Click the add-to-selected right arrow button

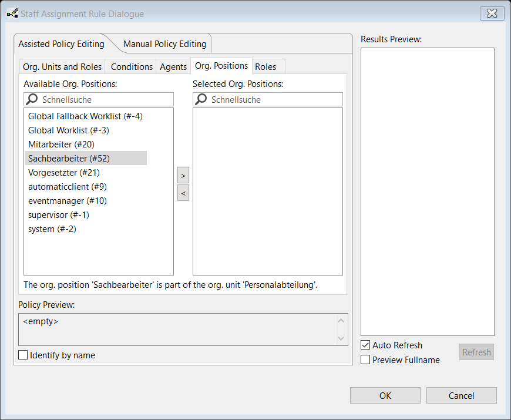(x=183, y=176)
